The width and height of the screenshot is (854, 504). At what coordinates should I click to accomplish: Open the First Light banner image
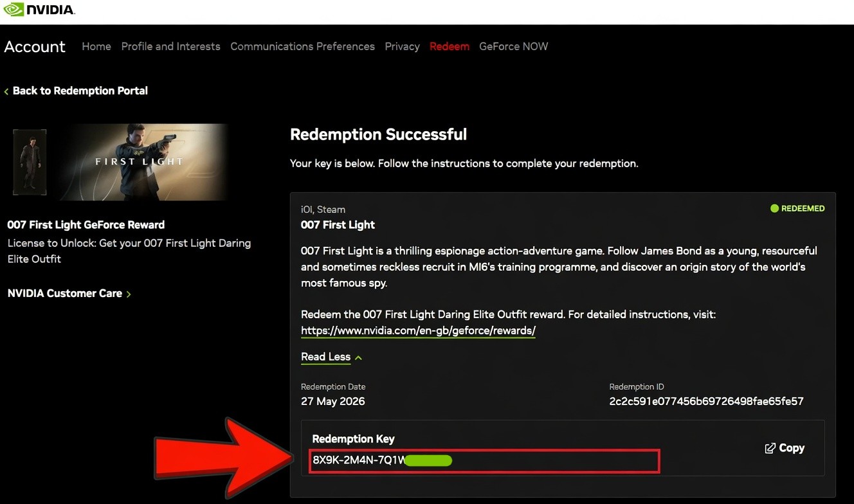[x=144, y=161]
